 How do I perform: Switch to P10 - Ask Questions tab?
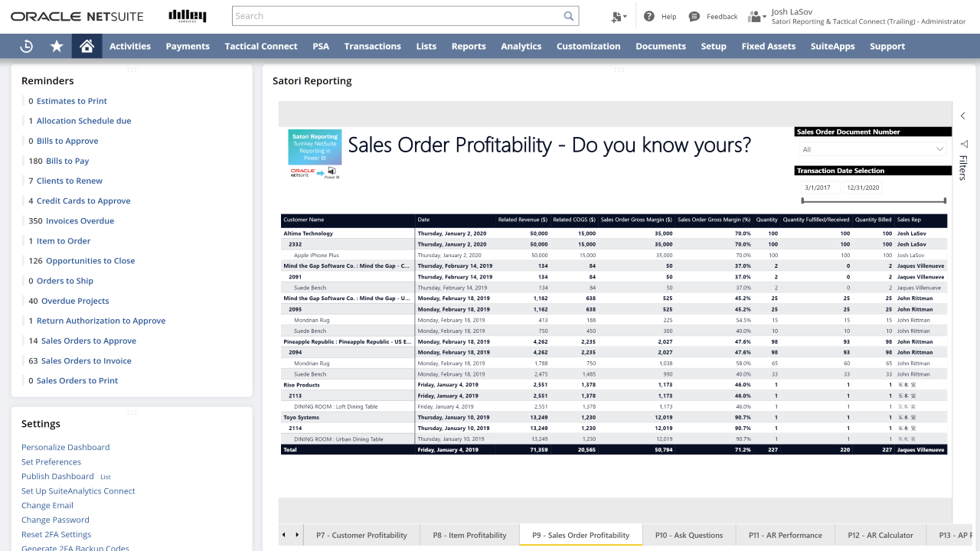(x=689, y=535)
